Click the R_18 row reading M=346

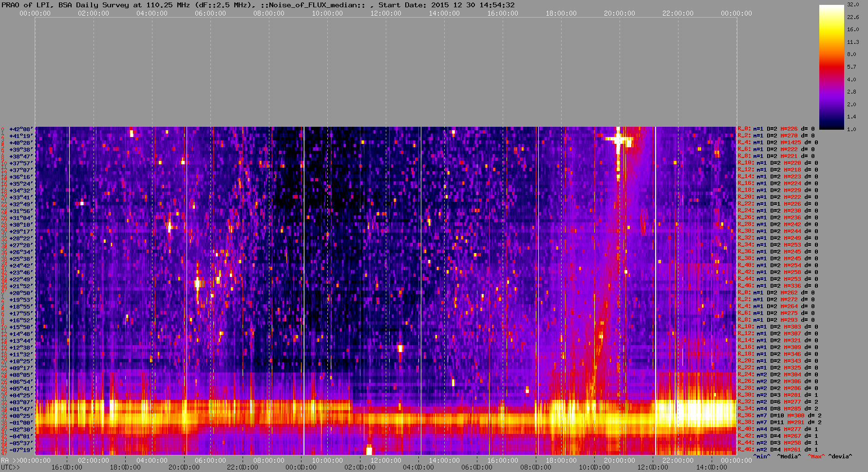point(778,354)
